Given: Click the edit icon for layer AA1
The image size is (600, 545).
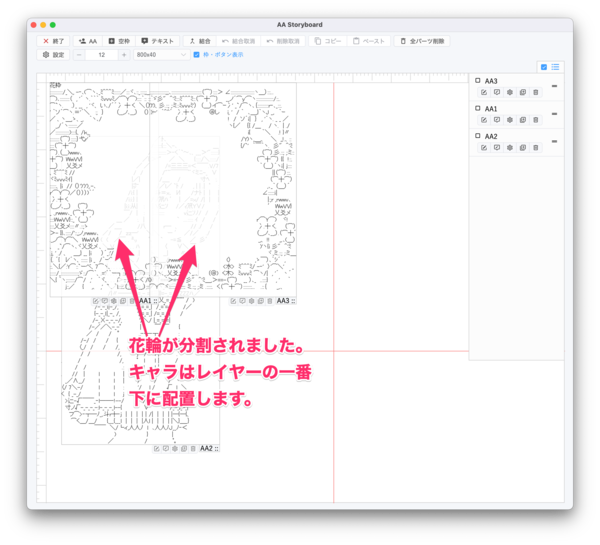Looking at the screenshot, I should click(484, 120).
